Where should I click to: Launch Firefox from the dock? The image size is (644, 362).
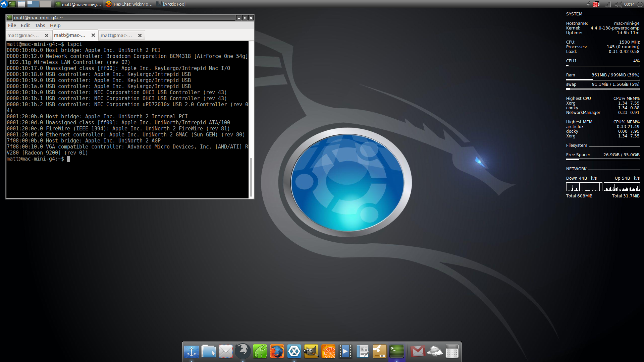click(x=277, y=352)
